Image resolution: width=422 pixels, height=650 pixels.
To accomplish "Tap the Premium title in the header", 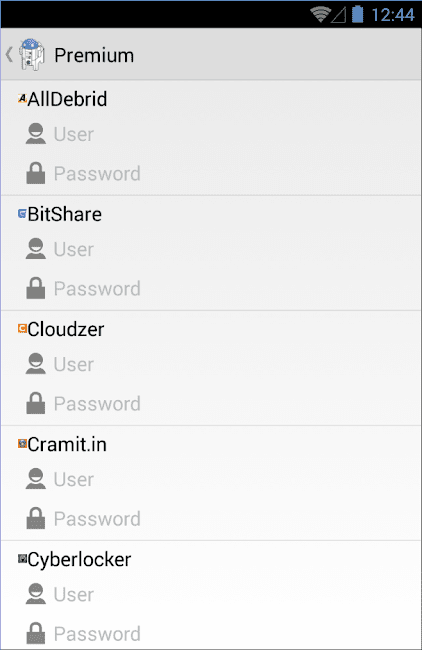I will click(x=94, y=55).
